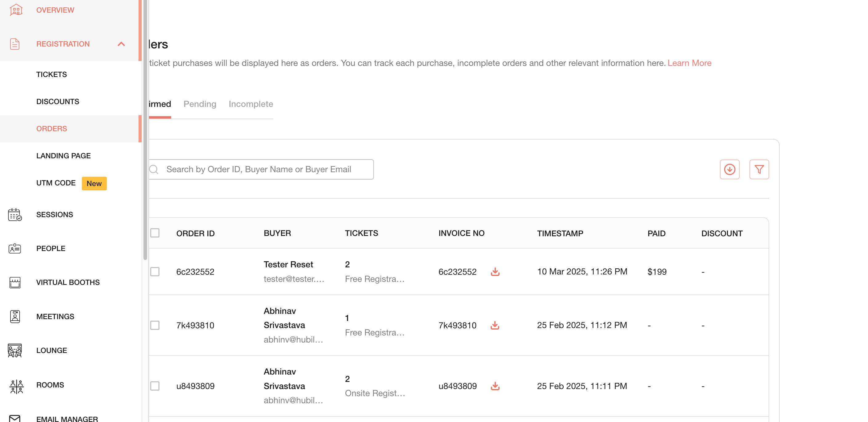Click the Meetings badge icon

pyautogui.click(x=15, y=316)
